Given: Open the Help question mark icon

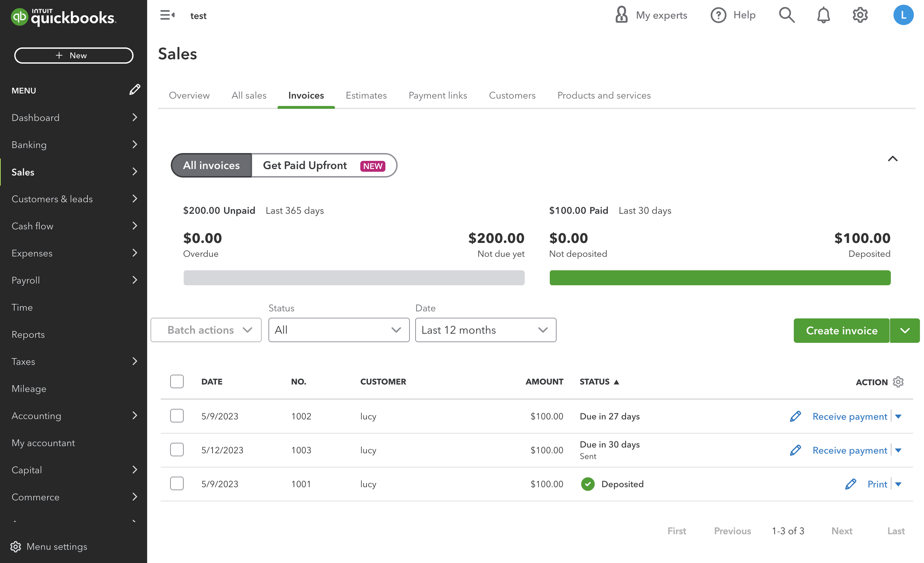Looking at the screenshot, I should point(718,15).
